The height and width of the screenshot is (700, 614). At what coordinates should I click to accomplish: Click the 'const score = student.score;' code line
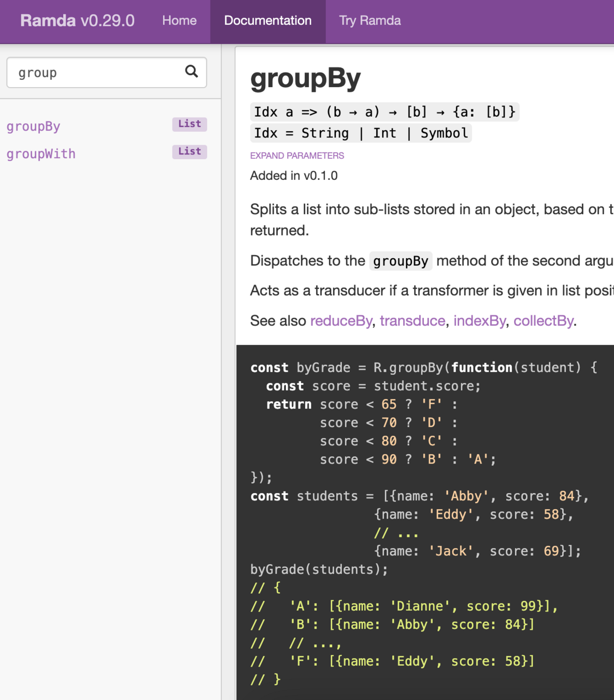374,386
